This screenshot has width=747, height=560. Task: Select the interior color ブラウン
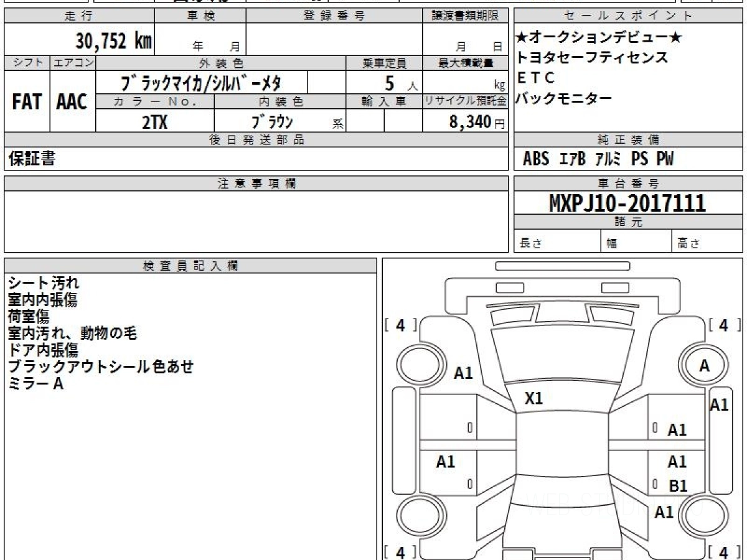coord(273,121)
